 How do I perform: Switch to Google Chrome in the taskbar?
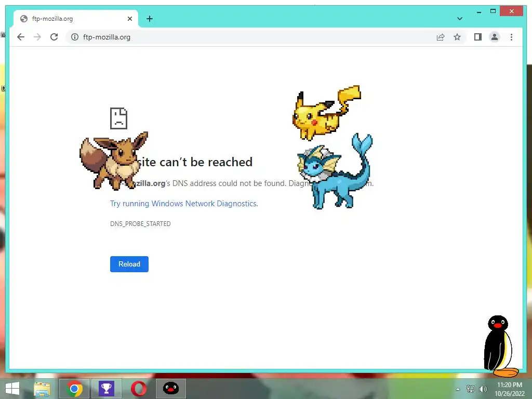coord(74,389)
